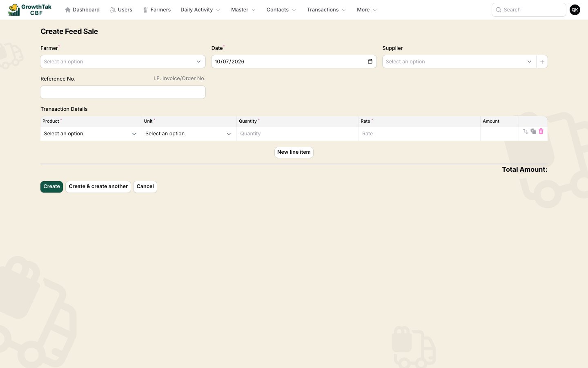Navigate to Farmers
Image resolution: width=588 pixels, height=368 pixels.
[x=157, y=10]
